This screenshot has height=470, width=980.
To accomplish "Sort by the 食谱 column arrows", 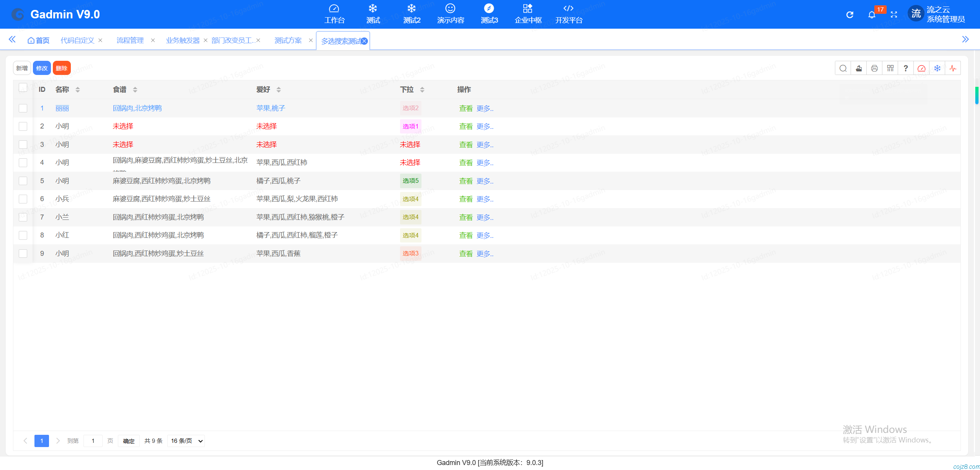I will (135, 89).
